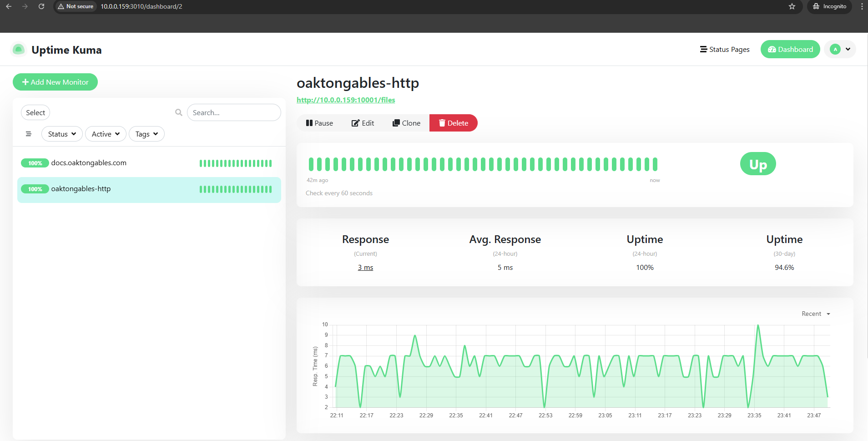Expand the Active filter dropdown

click(x=106, y=134)
